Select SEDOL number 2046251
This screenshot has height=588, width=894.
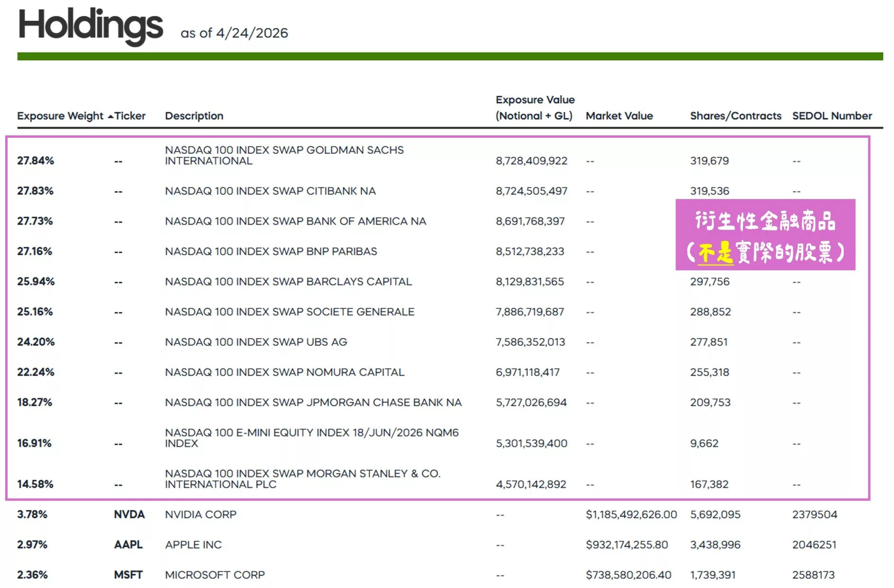click(x=814, y=544)
